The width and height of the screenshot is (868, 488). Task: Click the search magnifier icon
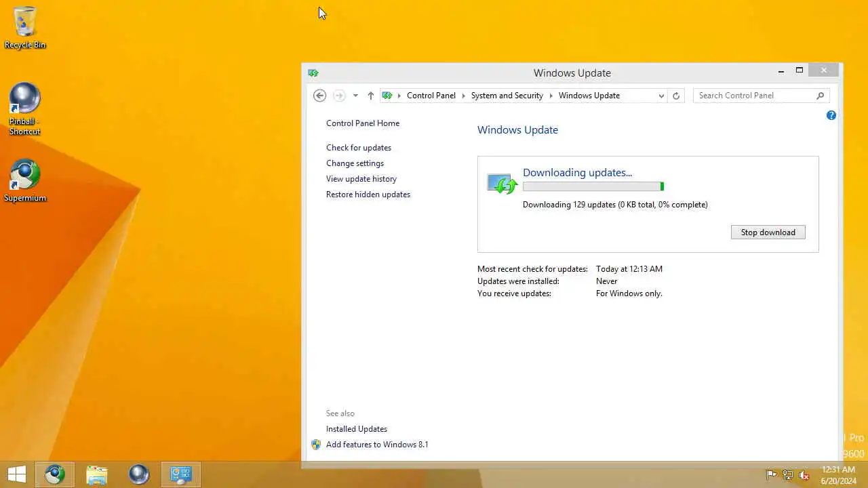coord(821,96)
